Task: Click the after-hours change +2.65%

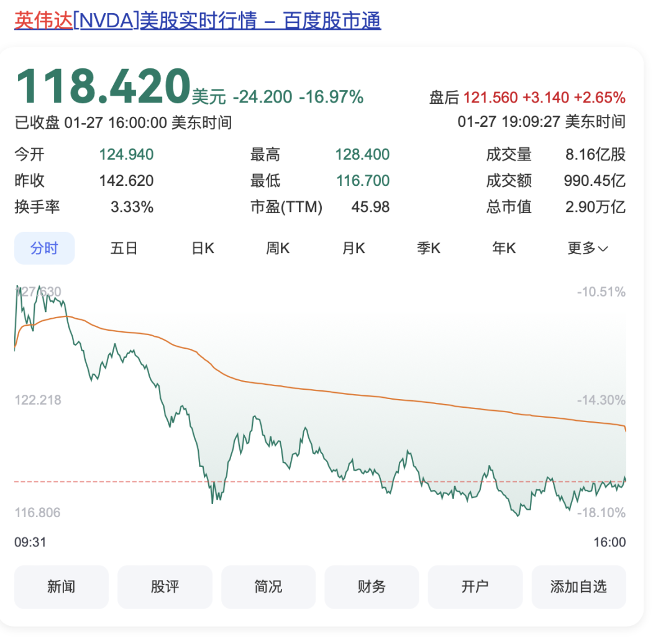Action: click(600, 98)
